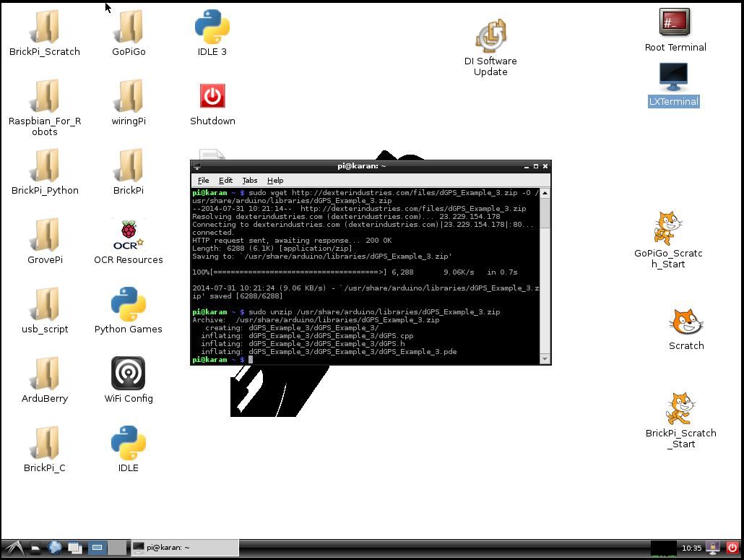
Task: Click the 100% download progress line
Action: pyautogui.click(x=355, y=272)
